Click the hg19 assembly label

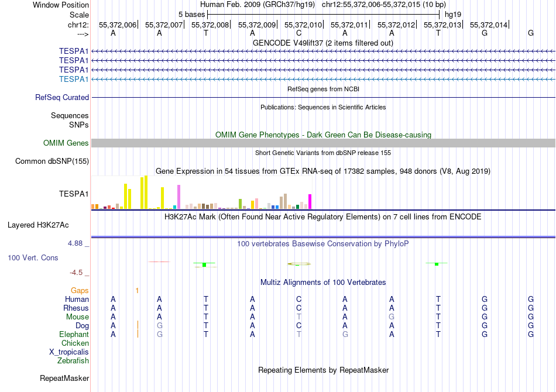453,15
